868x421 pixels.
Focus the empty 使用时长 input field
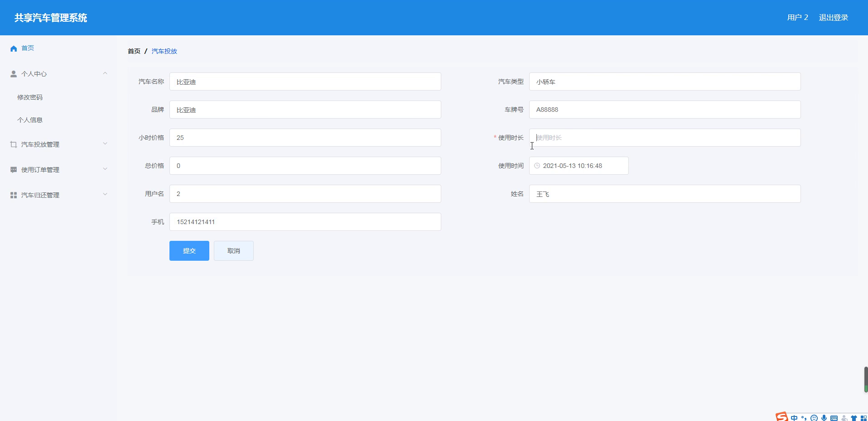665,138
